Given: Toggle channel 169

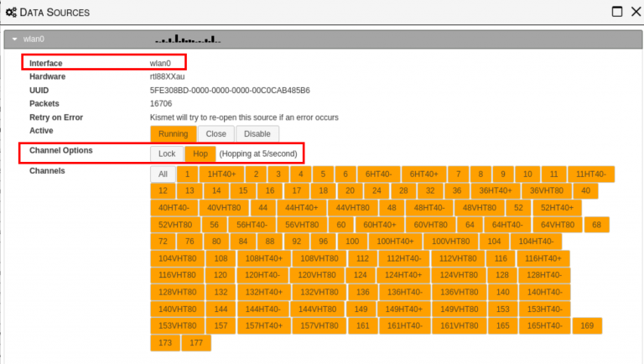Looking at the screenshot, I should pyautogui.click(x=587, y=325).
